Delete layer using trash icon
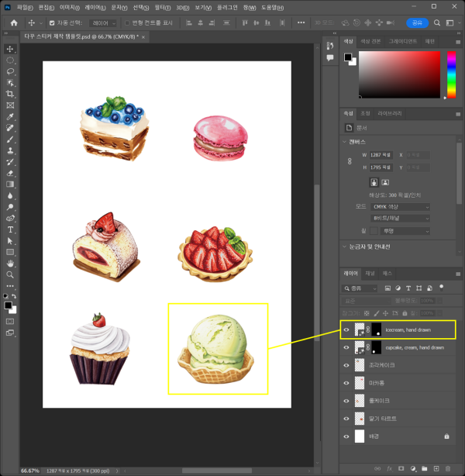 [x=448, y=468]
